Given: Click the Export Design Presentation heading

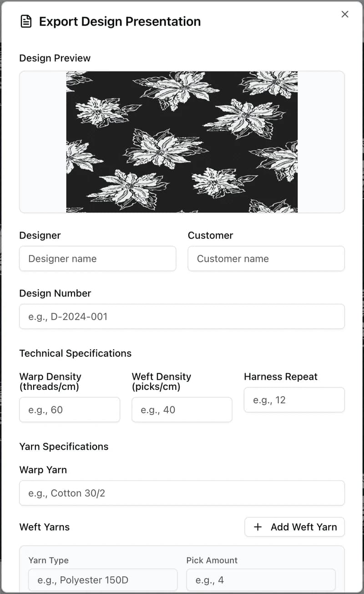Looking at the screenshot, I should click(120, 21).
